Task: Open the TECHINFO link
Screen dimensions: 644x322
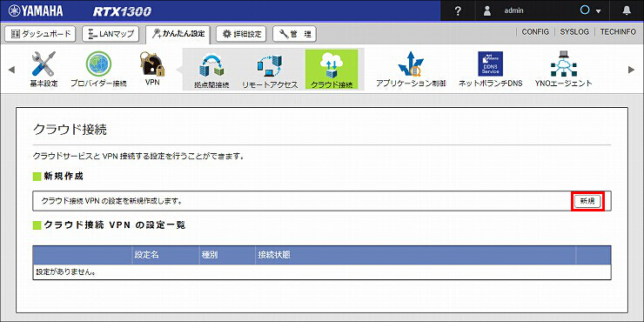Action: click(x=618, y=32)
